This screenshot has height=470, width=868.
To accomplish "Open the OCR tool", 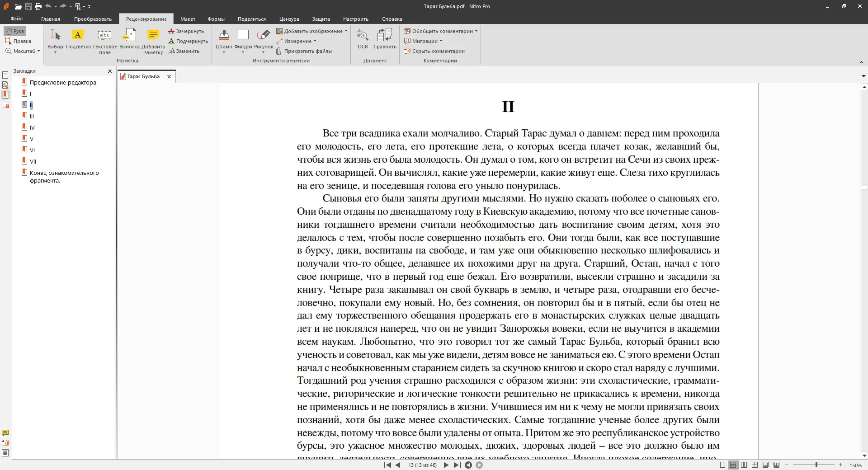I will click(x=363, y=39).
